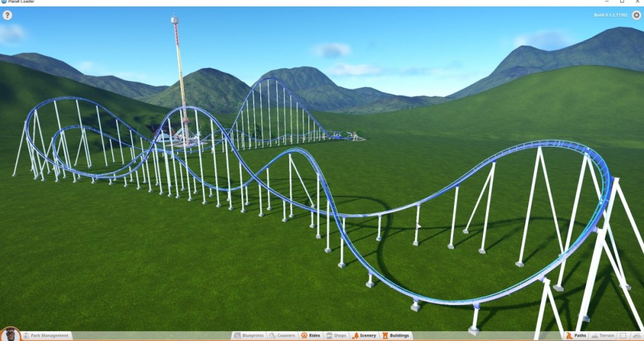Click the square icon after Terrain

pos(623,336)
